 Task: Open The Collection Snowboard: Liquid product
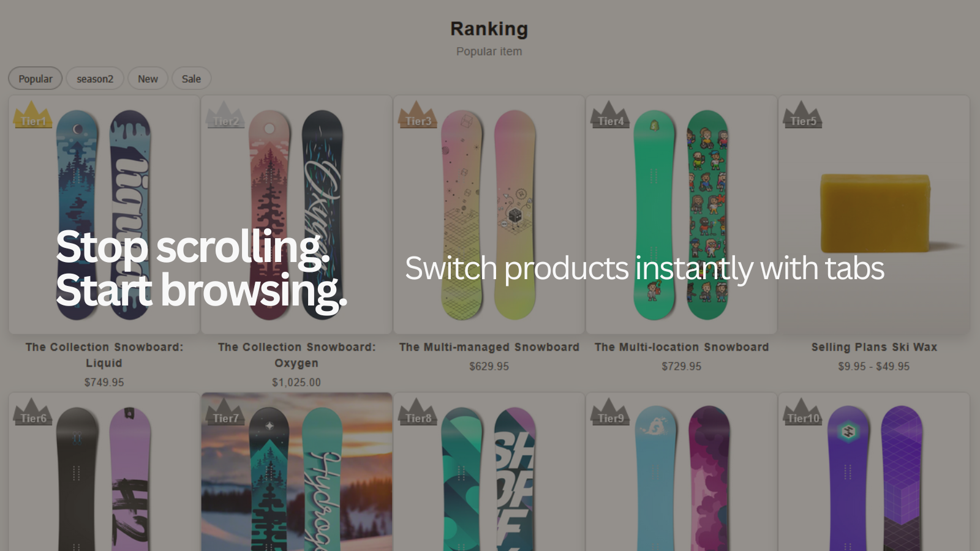104,354
